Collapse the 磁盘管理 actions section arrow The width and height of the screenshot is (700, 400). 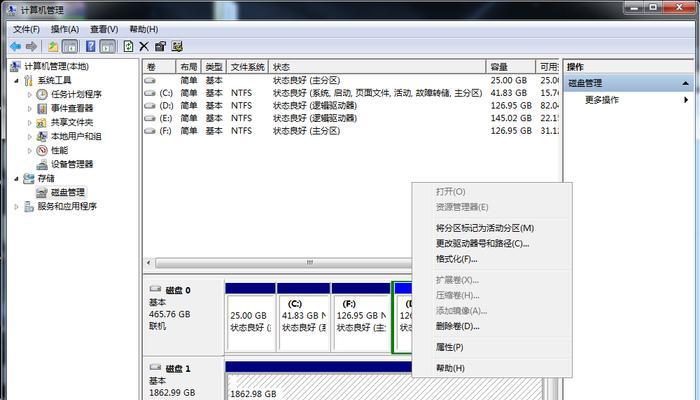tap(685, 83)
